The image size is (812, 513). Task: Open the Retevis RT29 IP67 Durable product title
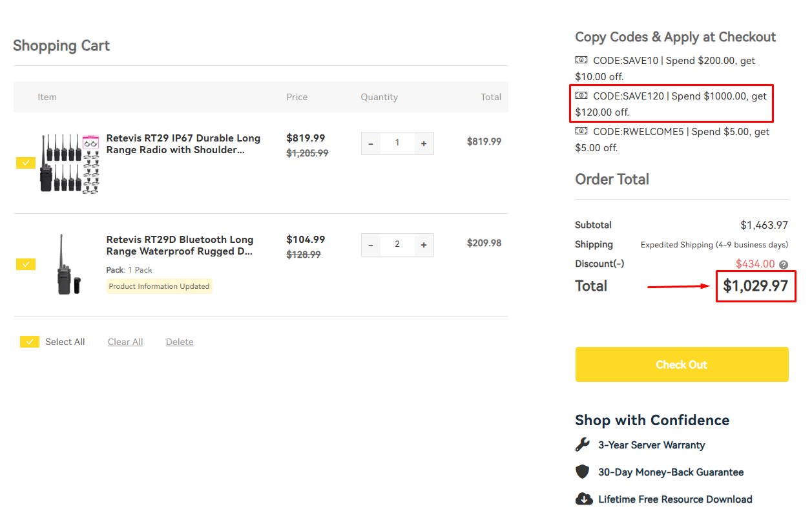(x=183, y=144)
